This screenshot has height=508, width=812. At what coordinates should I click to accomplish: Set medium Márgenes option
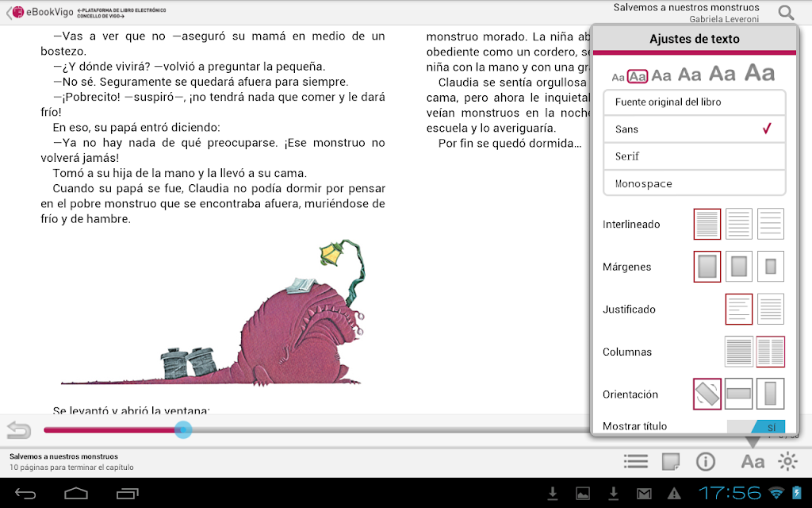(x=738, y=267)
